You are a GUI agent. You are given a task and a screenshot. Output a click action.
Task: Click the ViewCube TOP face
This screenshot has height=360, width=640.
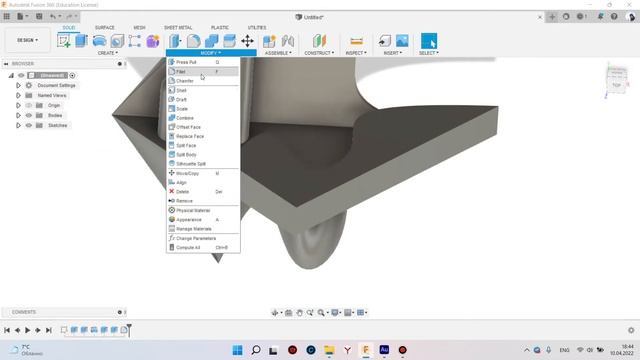click(x=616, y=85)
